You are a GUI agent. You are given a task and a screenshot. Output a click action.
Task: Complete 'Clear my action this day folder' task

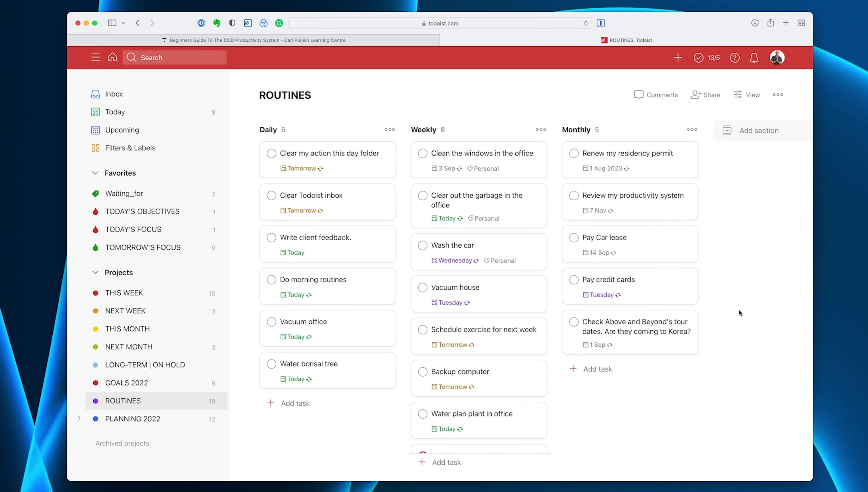[x=271, y=154]
